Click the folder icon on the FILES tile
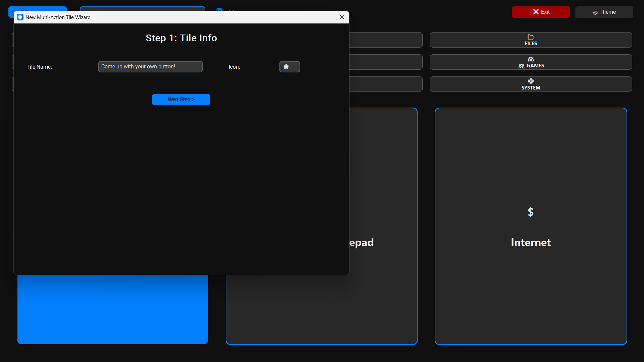 [530, 37]
